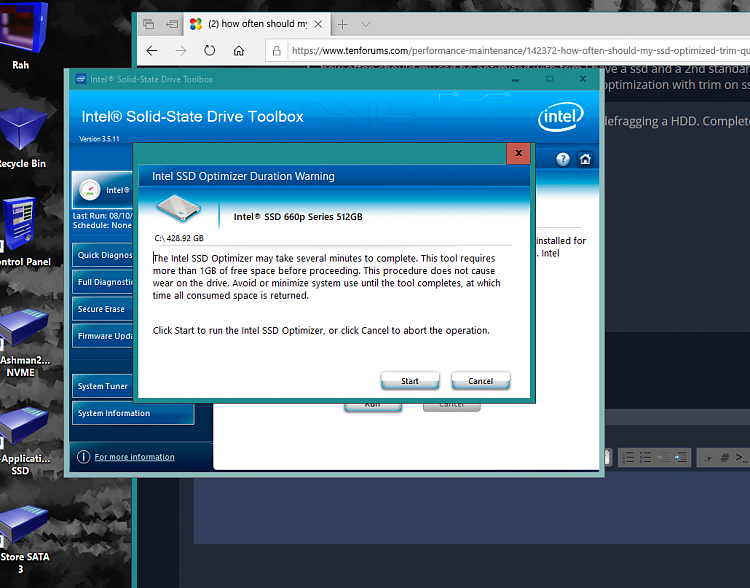Open System Tuner in sidebar
750x588 pixels.
point(103,386)
